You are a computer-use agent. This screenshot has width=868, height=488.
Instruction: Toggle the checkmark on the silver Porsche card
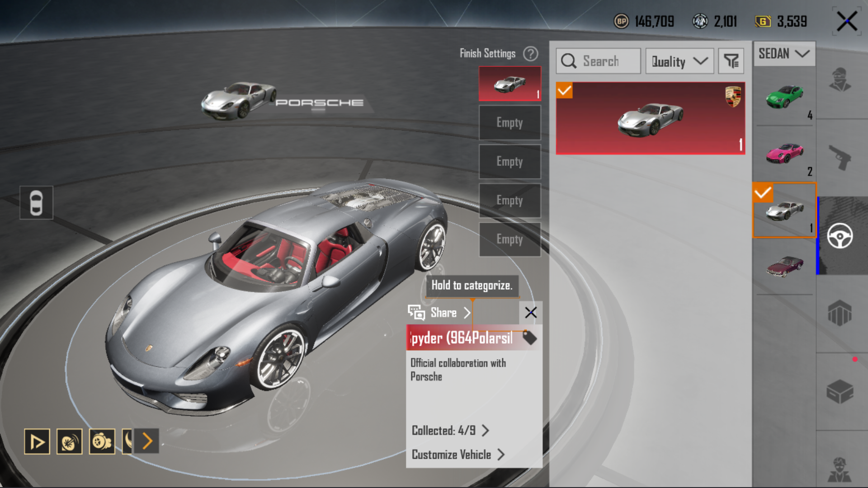tap(564, 90)
